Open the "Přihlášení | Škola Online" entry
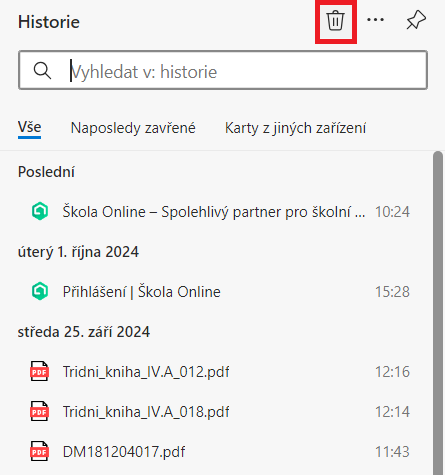Viewport: 445px width, 475px height. pos(220,292)
